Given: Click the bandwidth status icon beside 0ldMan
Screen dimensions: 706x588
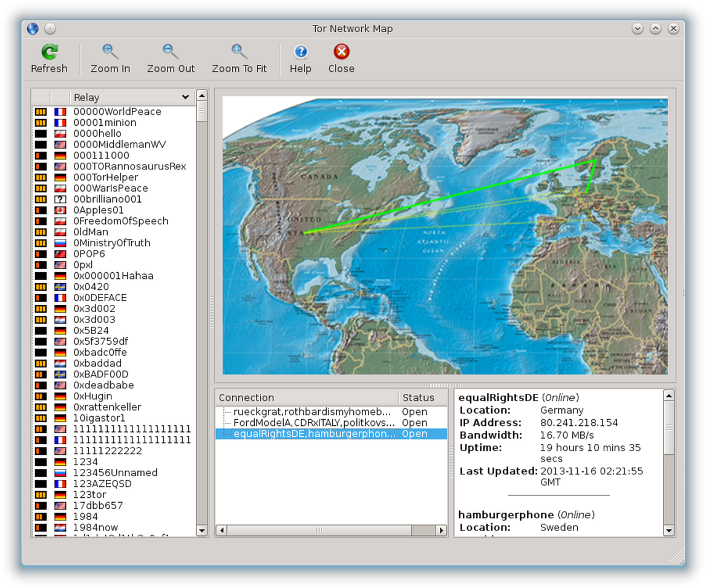Looking at the screenshot, I should point(41,232).
